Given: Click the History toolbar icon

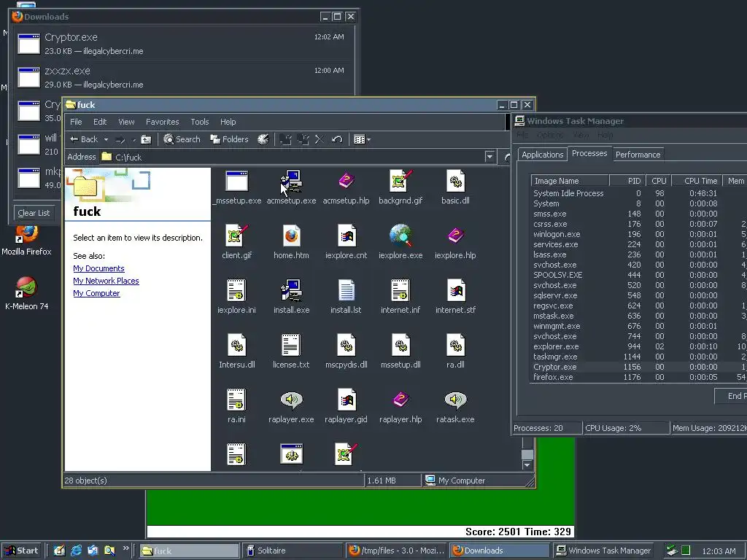Looking at the screenshot, I should [x=263, y=139].
